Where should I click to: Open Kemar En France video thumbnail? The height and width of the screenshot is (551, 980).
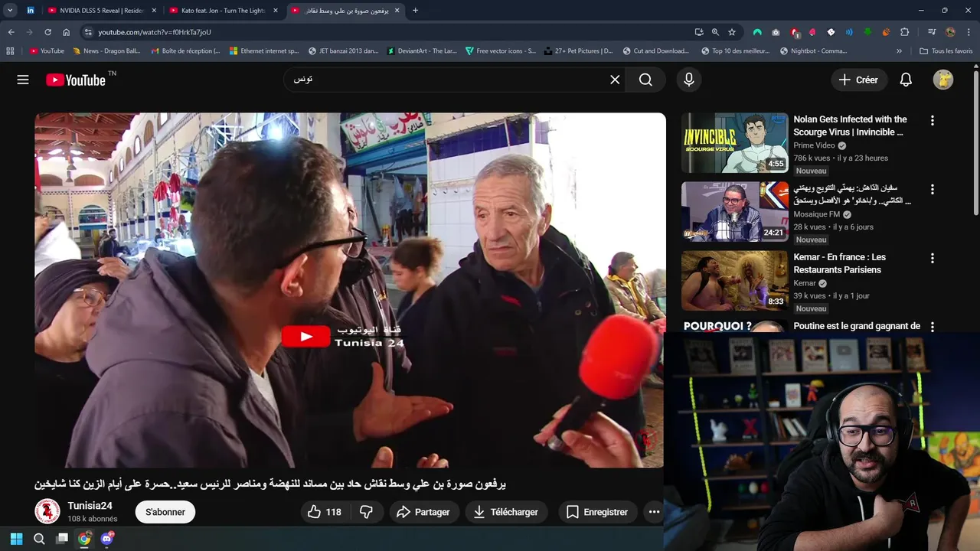(x=734, y=281)
